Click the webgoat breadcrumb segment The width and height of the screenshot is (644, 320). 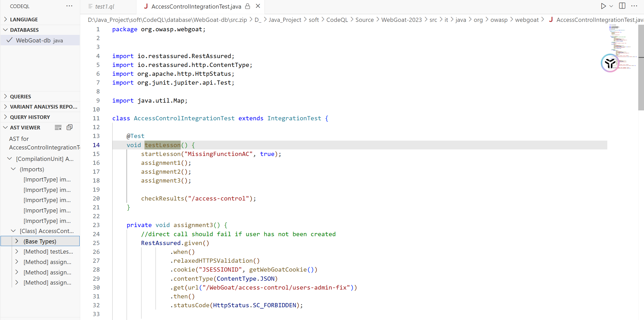click(527, 20)
